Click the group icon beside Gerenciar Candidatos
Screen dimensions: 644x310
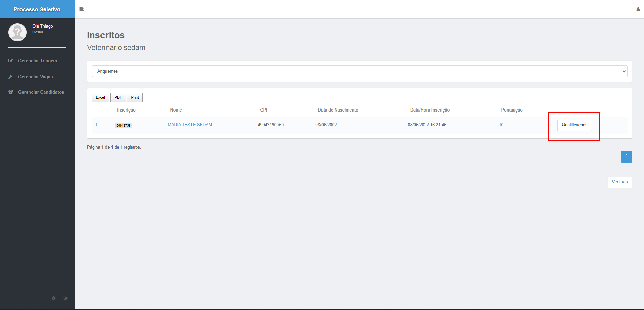pos(11,92)
